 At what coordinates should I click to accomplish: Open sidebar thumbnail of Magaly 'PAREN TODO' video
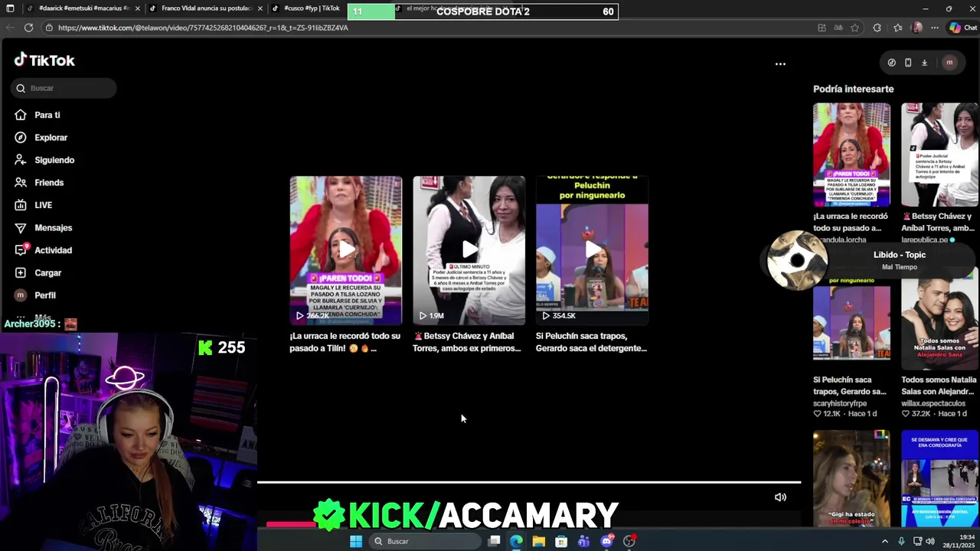pyautogui.click(x=851, y=155)
